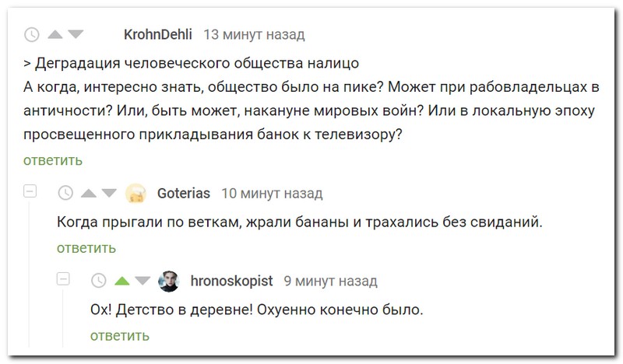623x364 pixels.
Task: Downvote KrohnDehli's comment
Action: pos(74,35)
